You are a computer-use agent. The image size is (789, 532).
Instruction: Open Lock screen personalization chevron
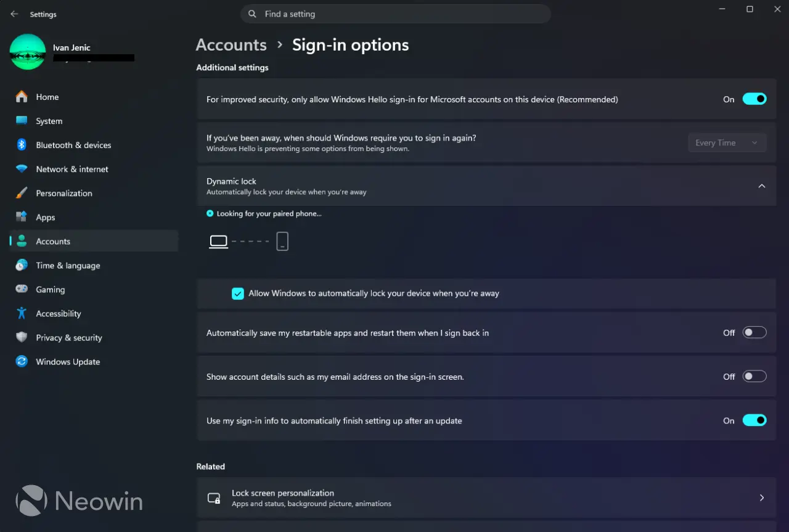tap(762, 497)
